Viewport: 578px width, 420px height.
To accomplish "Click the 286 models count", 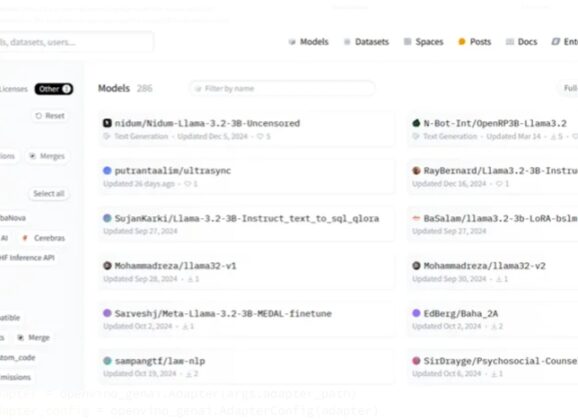I will pos(144,88).
